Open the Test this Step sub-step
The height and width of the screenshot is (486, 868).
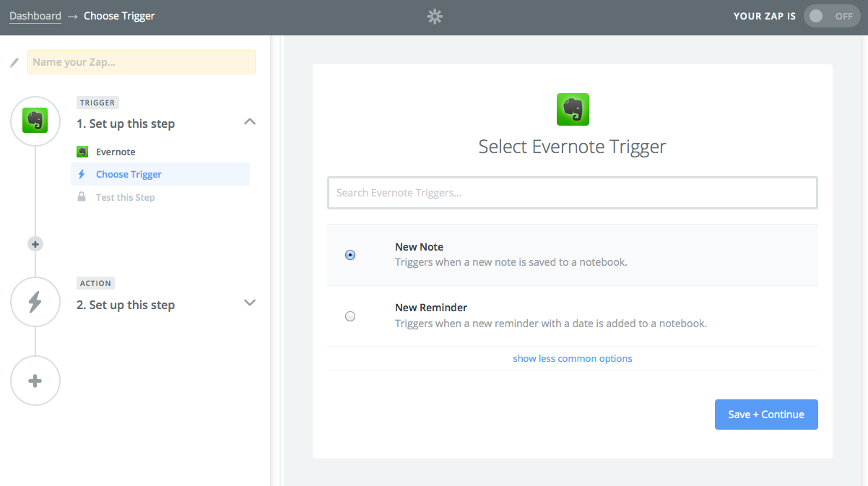click(125, 197)
